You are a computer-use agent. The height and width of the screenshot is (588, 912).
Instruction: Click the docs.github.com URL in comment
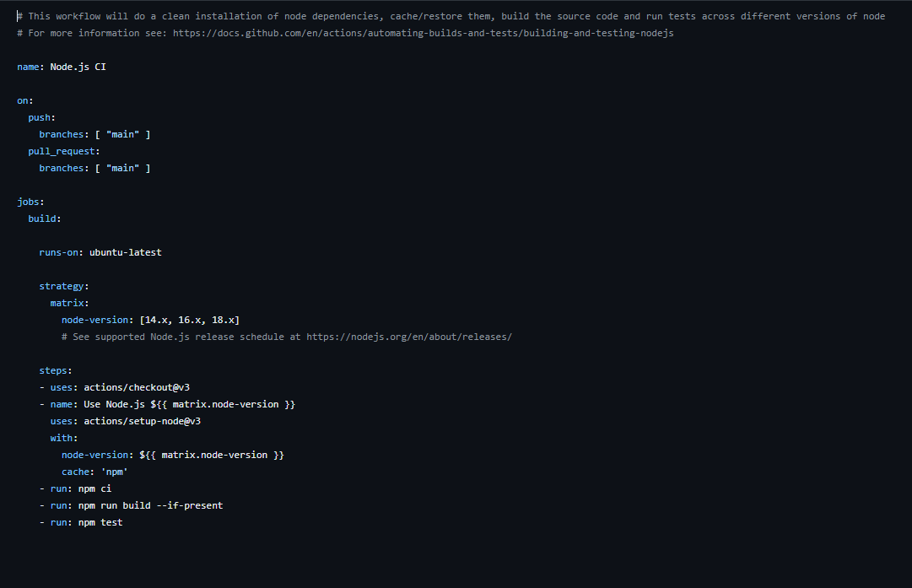(423, 33)
